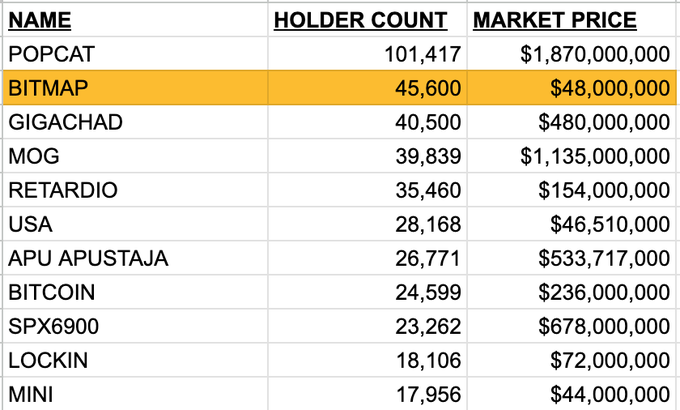680x410 pixels.
Task: Select the 28,168 holder count for USA
Action: pos(428,224)
